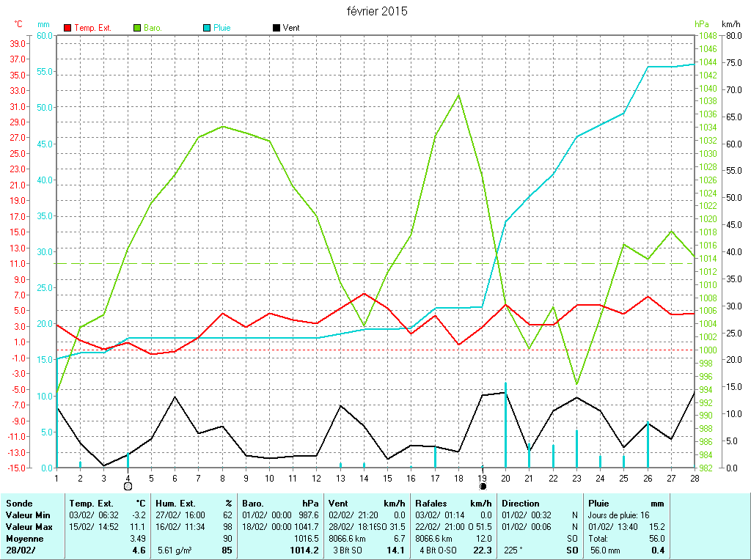The height and width of the screenshot is (560, 751).
Task: Click the green Baro. legend square
Action: pyautogui.click(x=137, y=28)
